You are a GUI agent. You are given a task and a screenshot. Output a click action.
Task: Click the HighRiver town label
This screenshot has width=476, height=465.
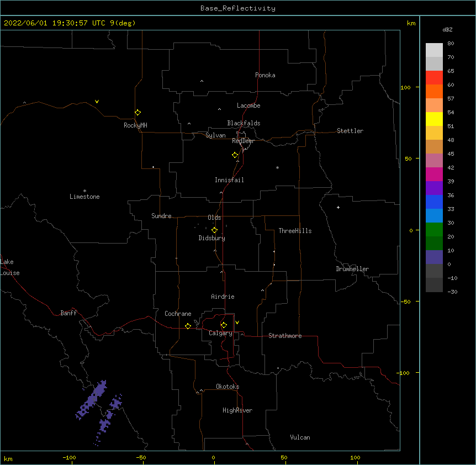(x=237, y=410)
